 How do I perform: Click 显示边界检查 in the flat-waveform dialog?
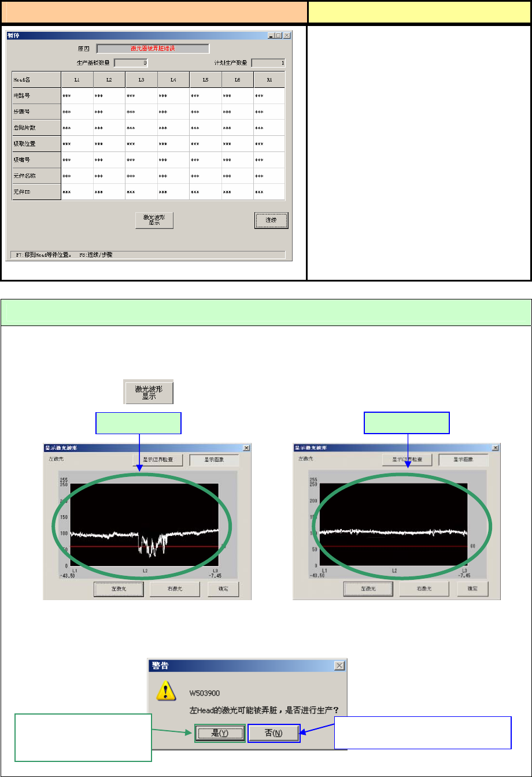pos(407,460)
